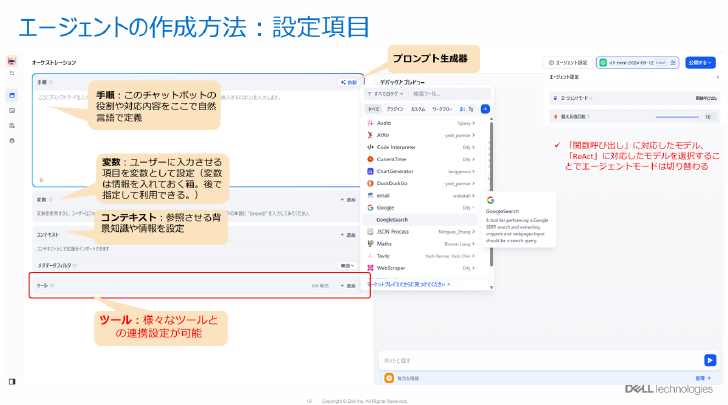Open the sidebar icon just below Orchestration
Viewport: 728px width, 405px height.
click(x=12, y=111)
